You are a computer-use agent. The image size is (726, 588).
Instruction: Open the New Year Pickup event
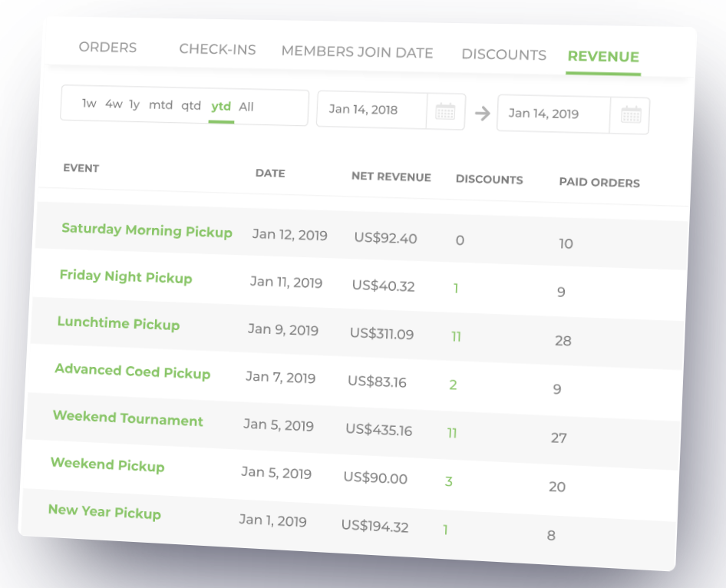coord(104,511)
